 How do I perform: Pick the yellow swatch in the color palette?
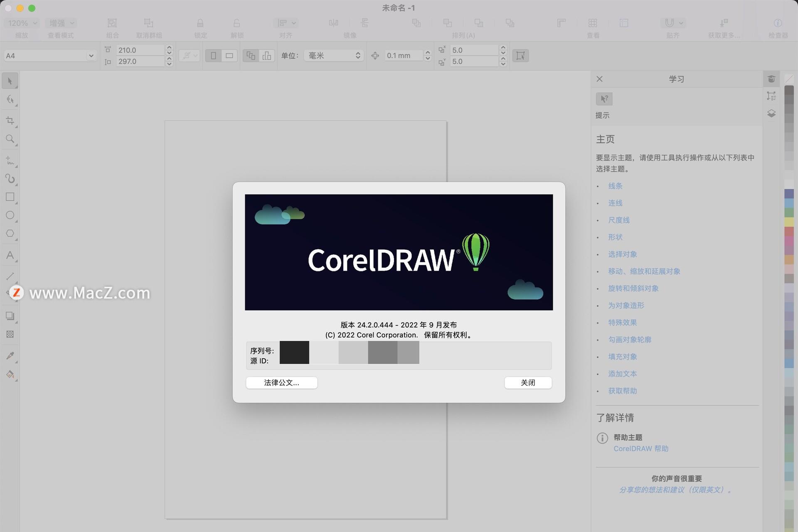pyautogui.click(x=789, y=222)
